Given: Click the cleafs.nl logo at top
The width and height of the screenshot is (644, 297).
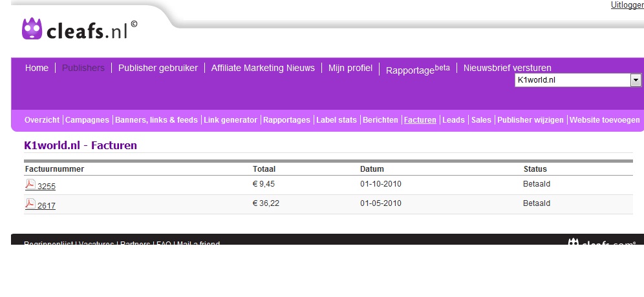Looking at the screenshot, I should point(80,28).
